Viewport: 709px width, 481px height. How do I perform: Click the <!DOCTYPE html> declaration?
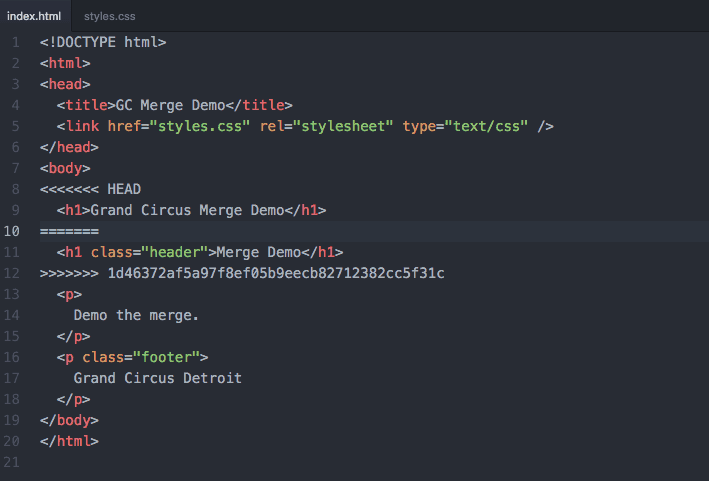pos(103,42)
